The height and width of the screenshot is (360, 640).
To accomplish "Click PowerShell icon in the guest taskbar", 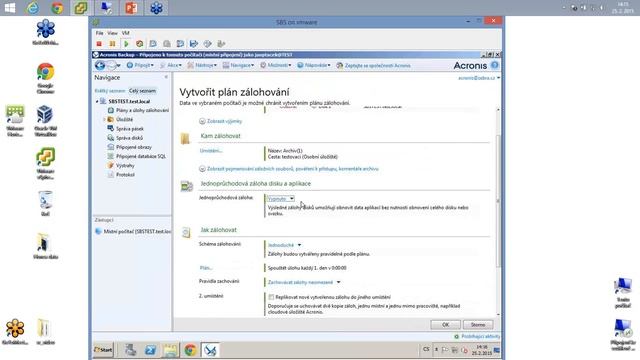I will click(150, 350).
